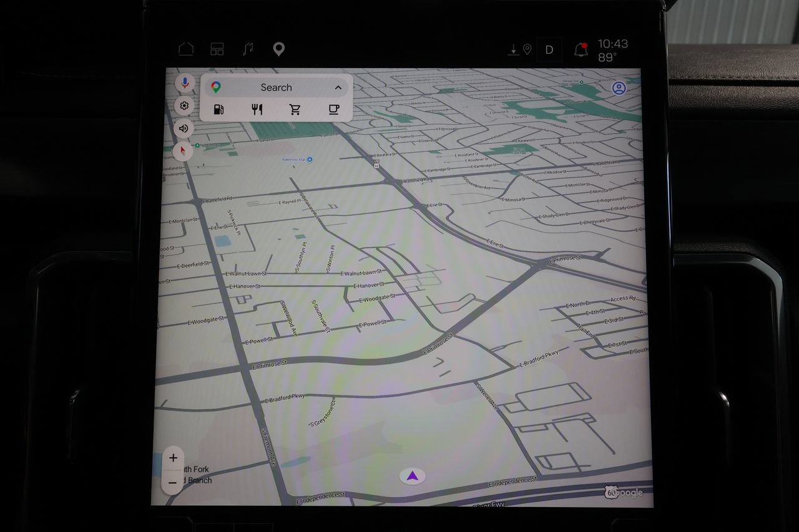
Task: Tap the E North Dr street label
Action: tap(577, 304)
